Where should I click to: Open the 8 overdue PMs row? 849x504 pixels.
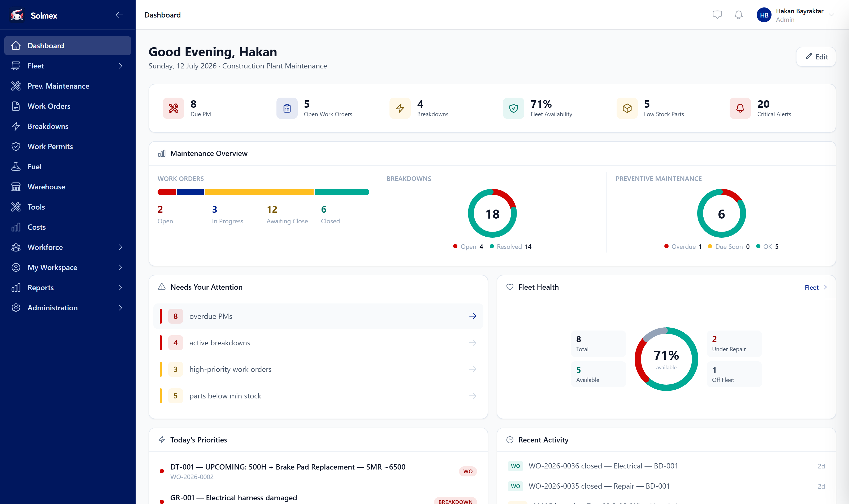(318, 316)
